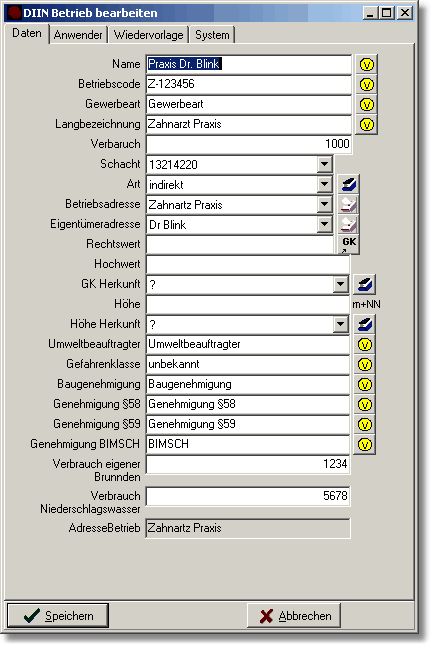
Task: Click the Gewerbeart input field
Action: point(249,104)
